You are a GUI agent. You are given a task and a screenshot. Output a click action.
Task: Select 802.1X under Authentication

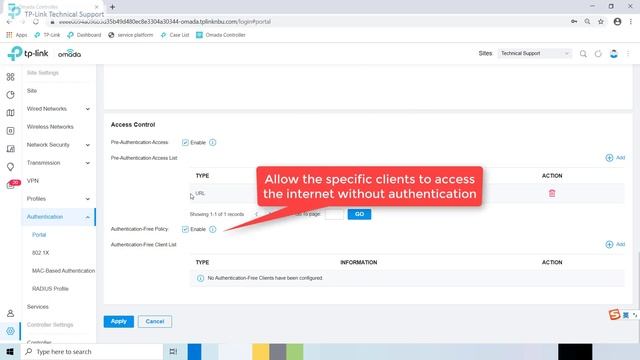tap(40, 253)
